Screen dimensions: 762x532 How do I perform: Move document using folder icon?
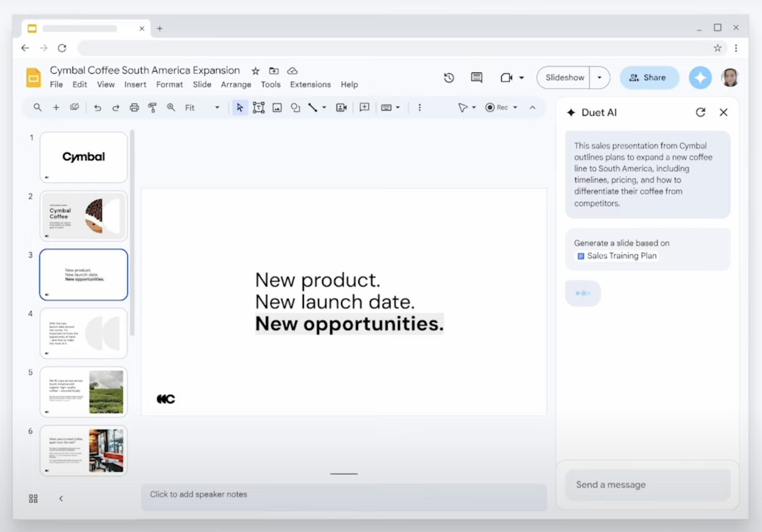click(x=274, y=71)
